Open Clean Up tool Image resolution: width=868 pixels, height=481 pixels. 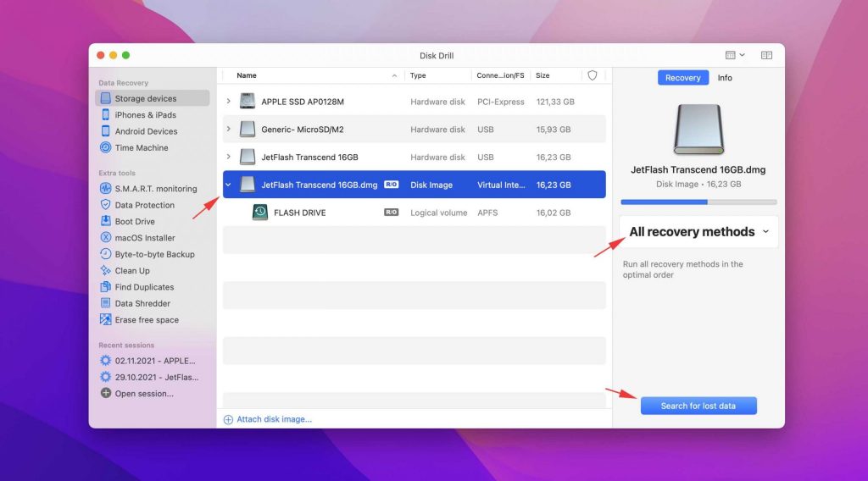tap(131, 270)
